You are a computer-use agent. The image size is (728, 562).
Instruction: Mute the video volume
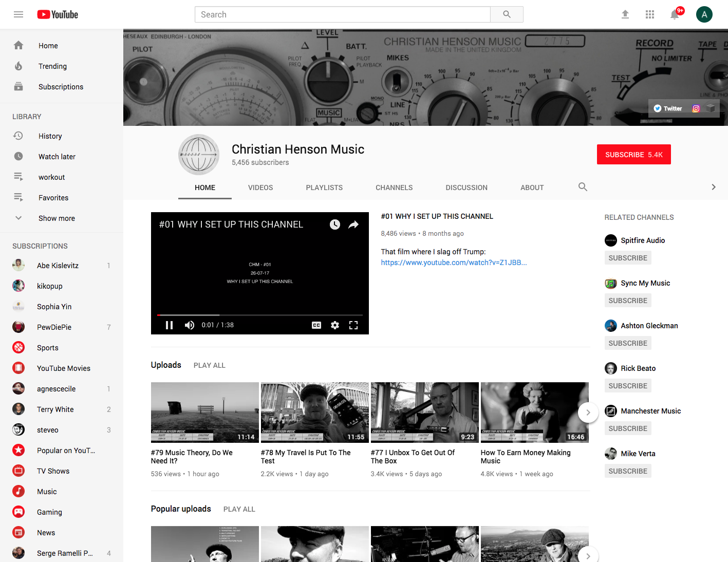[190, 325]
